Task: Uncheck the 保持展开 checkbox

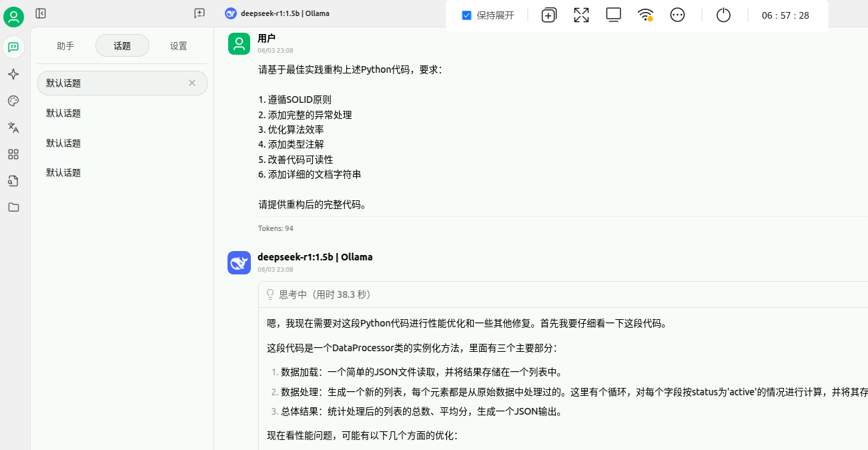Action: pos(467,15)
